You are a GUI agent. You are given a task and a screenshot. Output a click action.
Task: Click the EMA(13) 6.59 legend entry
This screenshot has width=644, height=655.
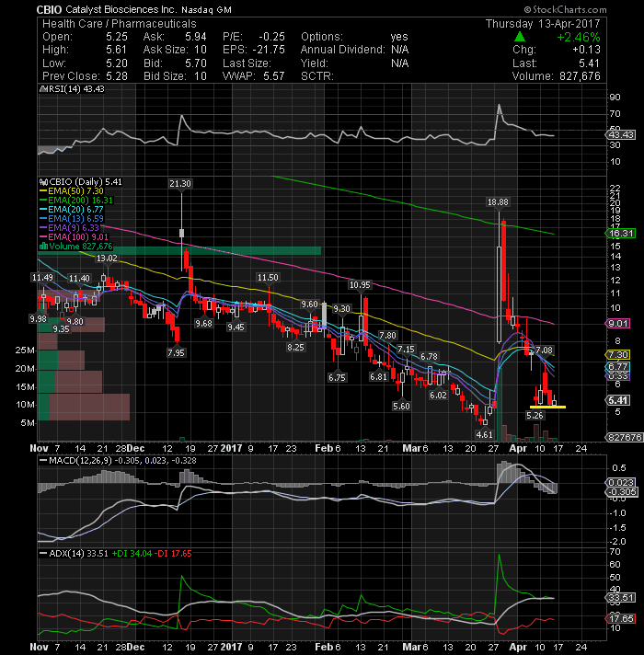(72, 219)
